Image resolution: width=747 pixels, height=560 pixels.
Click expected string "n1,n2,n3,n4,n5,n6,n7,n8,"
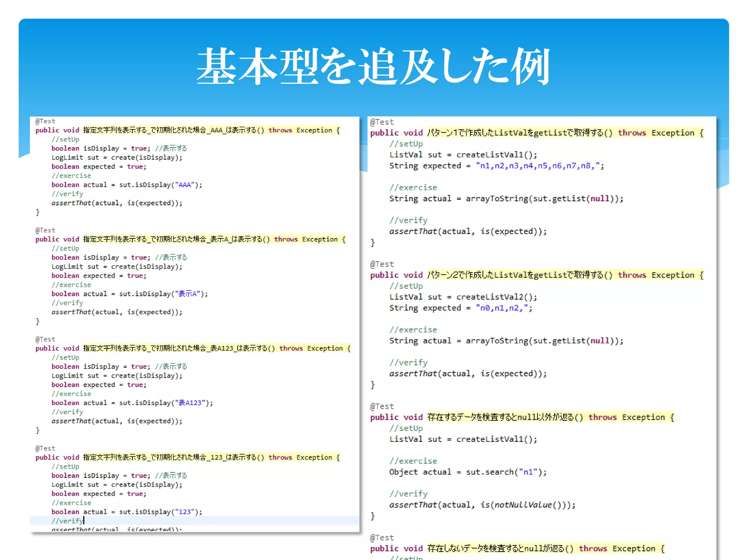[x=538, y=166]
